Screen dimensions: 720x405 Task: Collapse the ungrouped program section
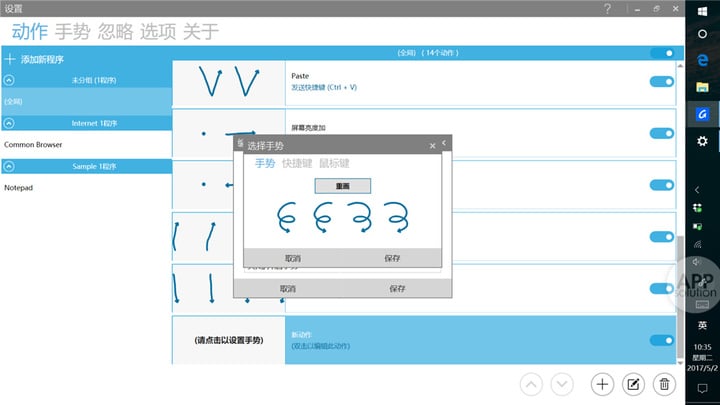click(x=9, y=80)
